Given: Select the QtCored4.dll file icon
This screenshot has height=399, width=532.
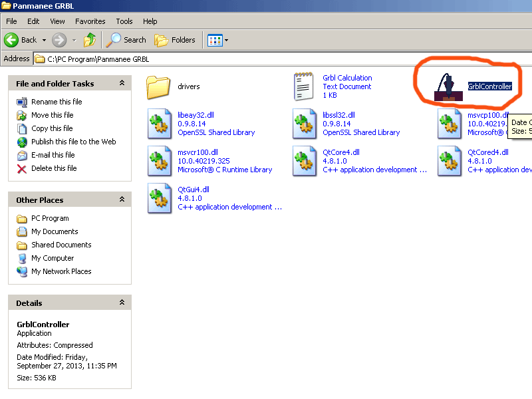Looking at the screenshot, I should (x=450, y=161).
